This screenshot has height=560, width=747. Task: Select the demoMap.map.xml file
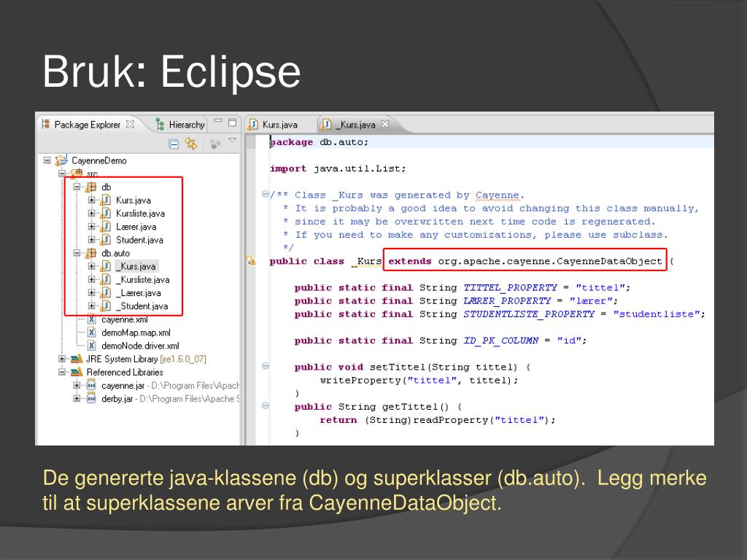tap(136, 332)
